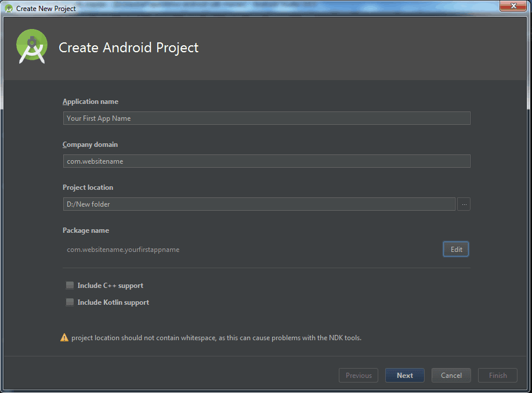Click the Company domain label

coord(90,145)
